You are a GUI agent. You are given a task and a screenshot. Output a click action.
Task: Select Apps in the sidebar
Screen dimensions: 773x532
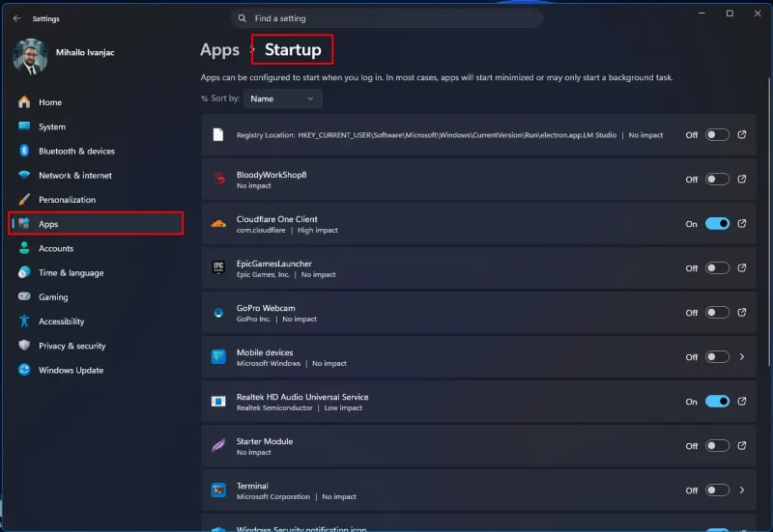(x=96, y=224)
